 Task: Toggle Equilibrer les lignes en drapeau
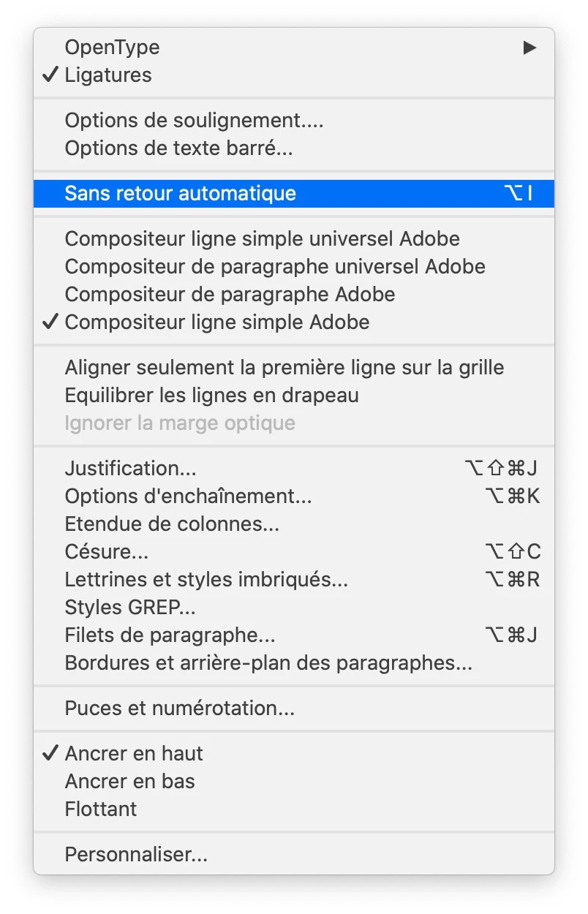(211, 396)
